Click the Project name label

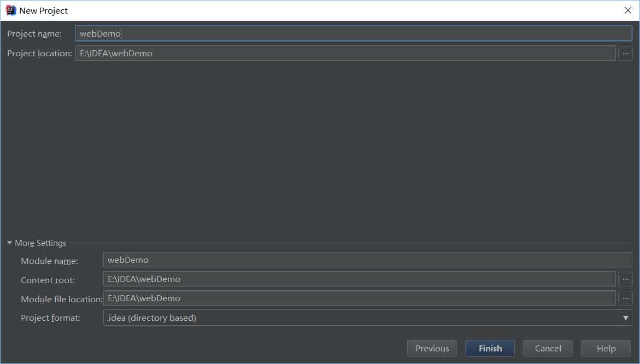coord(34,34)
